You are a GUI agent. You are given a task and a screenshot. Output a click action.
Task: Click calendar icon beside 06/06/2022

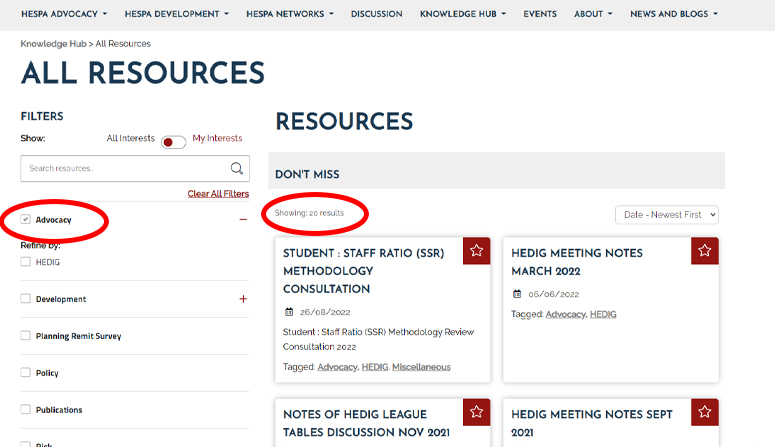(517, 294)
